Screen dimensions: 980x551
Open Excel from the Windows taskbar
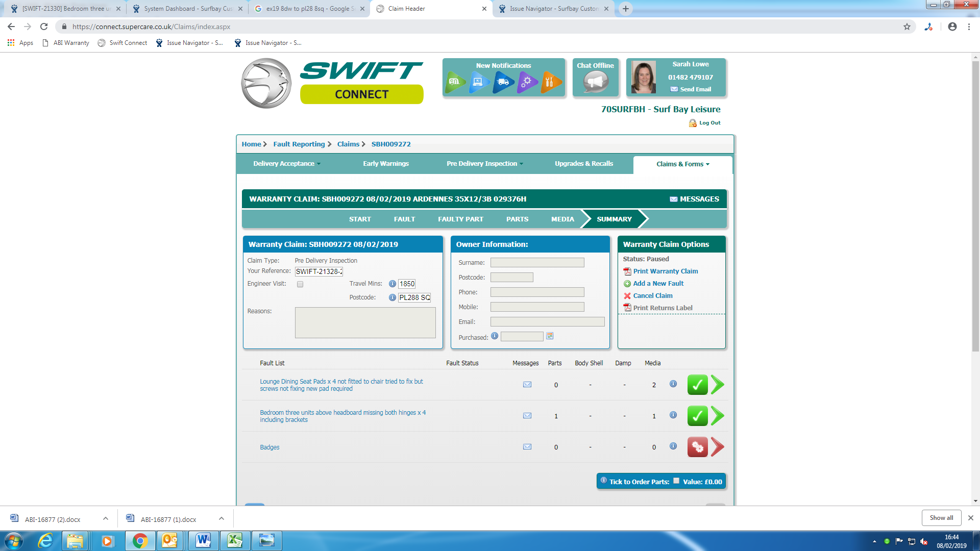coord(235,540)
